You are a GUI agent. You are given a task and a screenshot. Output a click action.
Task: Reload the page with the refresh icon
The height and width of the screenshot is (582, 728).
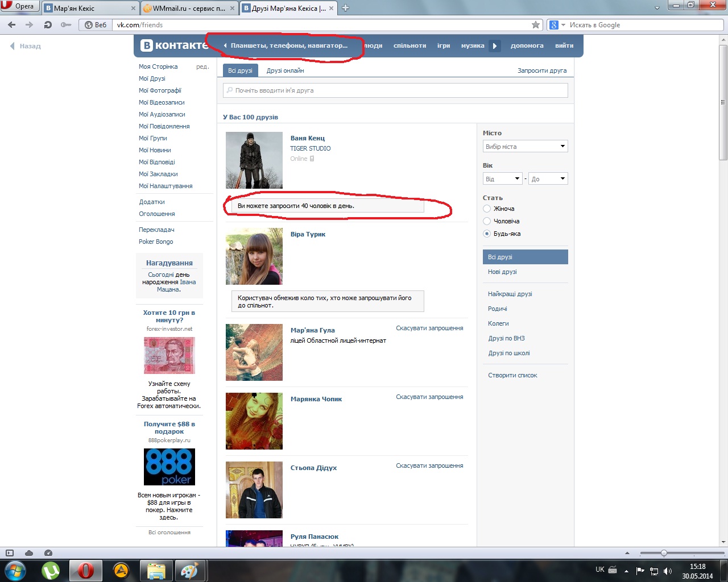[48, 25]
